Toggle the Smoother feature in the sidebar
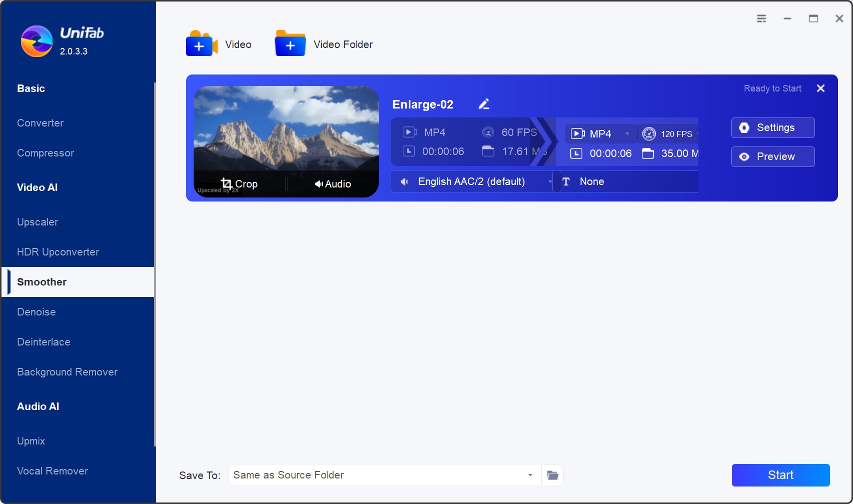 (42, 281)
